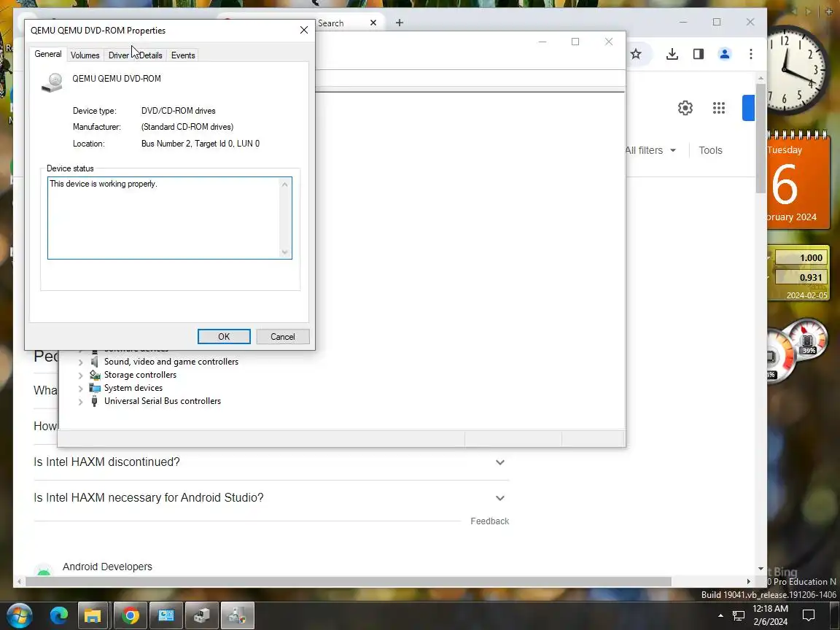Expand the Storage controllers node
The height and width of the screenshot is (630, 840).
(81, 375)
